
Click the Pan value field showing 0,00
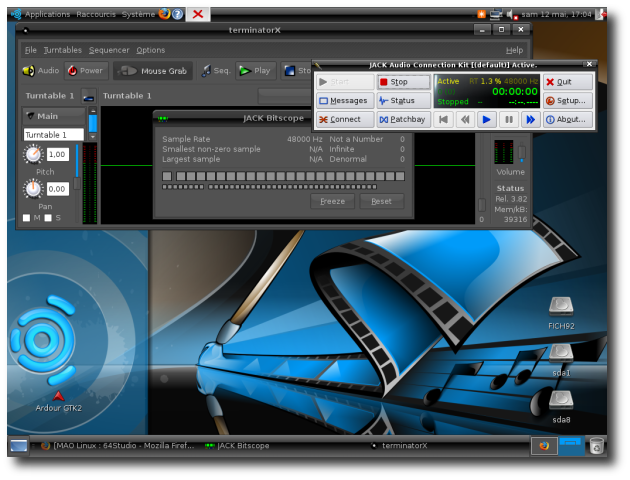click(x=58, y=189)
